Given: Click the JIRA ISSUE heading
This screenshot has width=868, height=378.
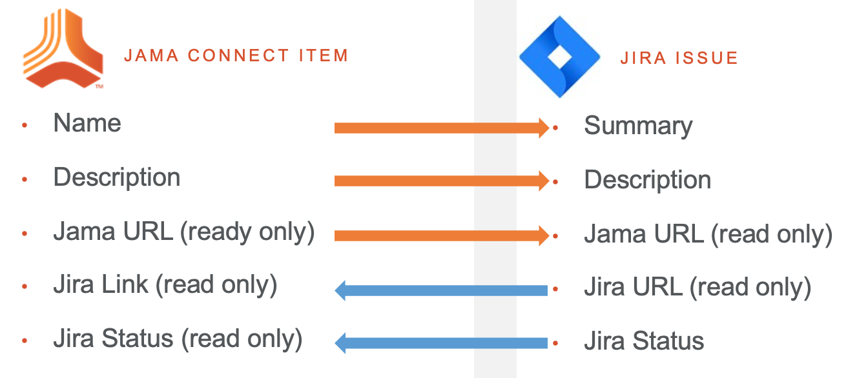Looking at the screenshot, I should [679, 58].
